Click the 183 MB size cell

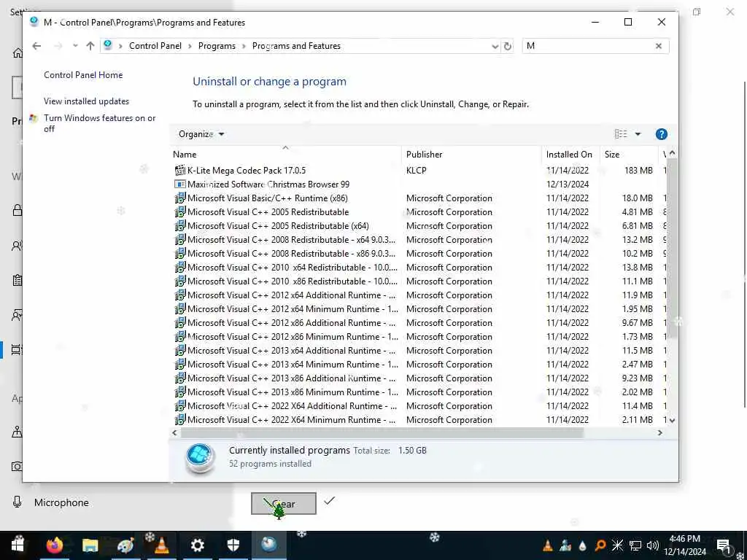click(638, 171)
